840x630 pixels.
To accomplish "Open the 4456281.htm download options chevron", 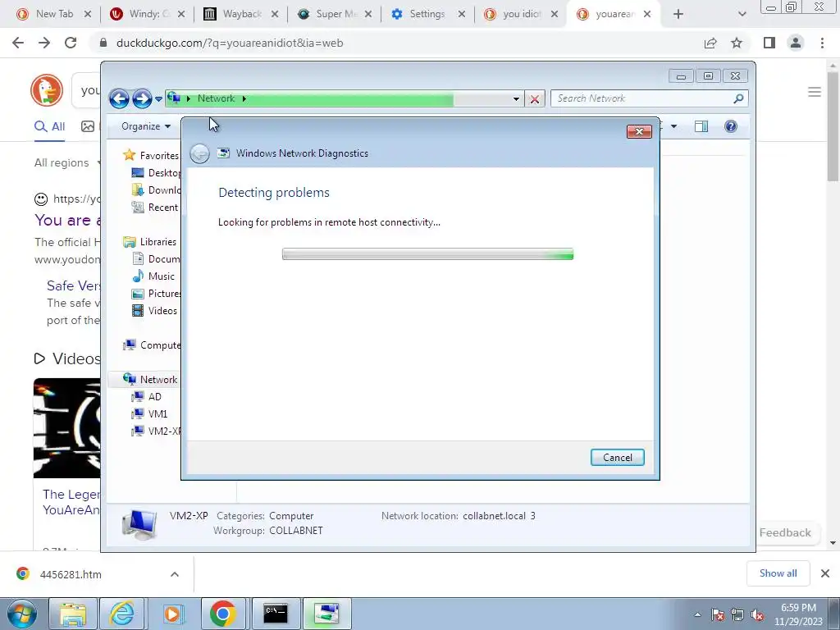I will 175,574.
